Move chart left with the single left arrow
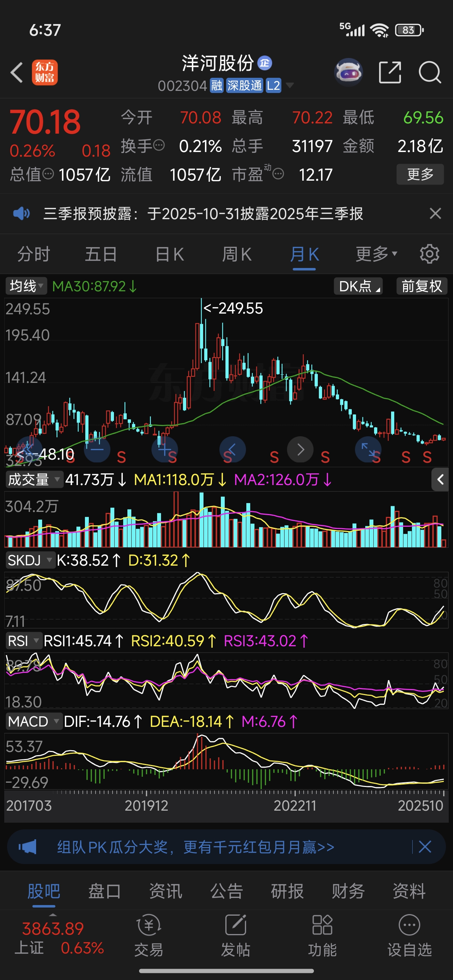The height and width of the screenshot is (980, 453). [x=233, y=449]
